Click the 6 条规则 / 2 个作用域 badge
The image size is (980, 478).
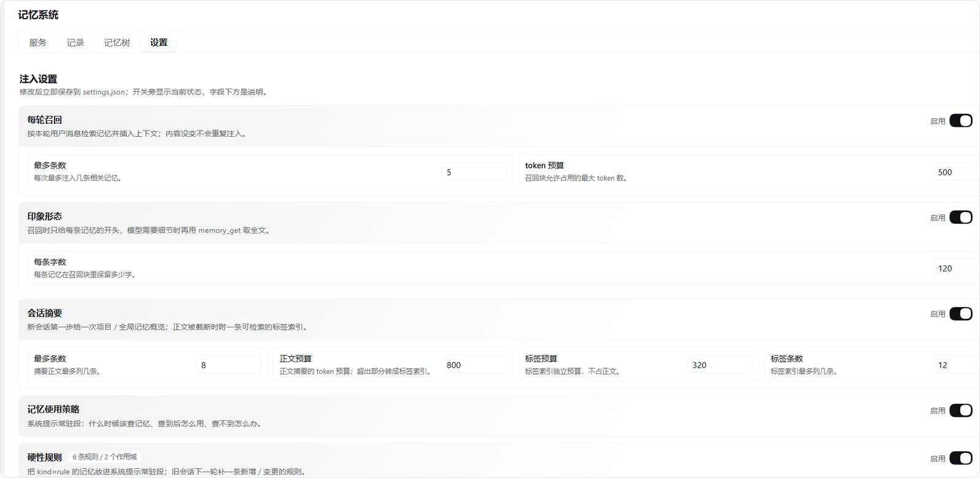tap(105, 457)
